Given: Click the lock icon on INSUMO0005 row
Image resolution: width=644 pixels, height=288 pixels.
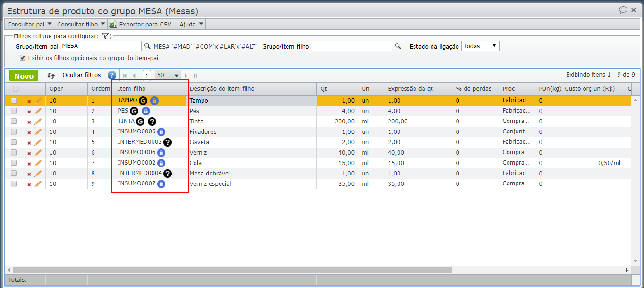Looking at the screenshot, I should 161,132.
